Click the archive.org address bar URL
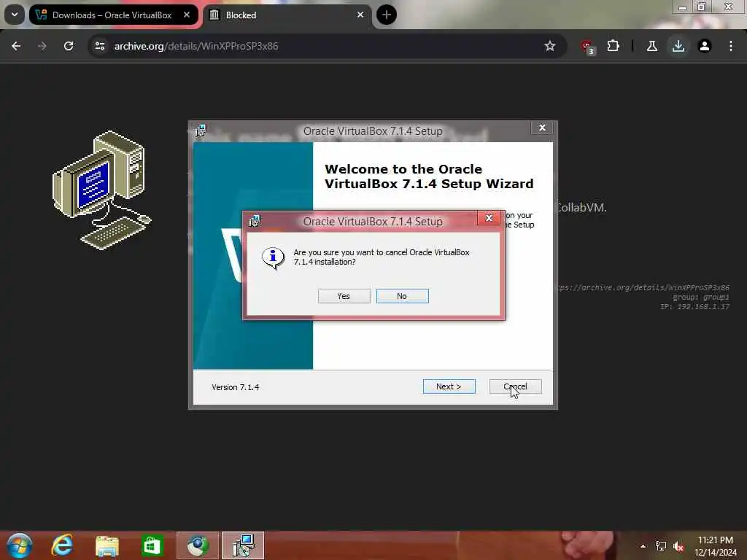Screen dimensions: 747x560 196,46
